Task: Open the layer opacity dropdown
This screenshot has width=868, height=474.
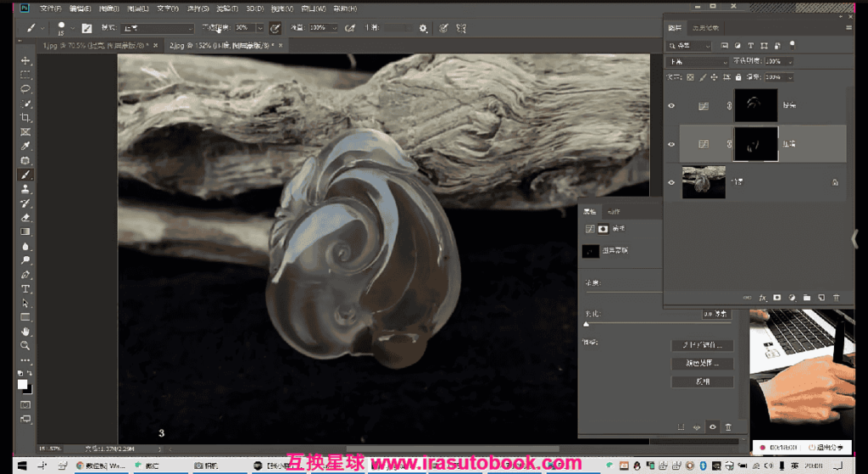Action: (790, 61)
